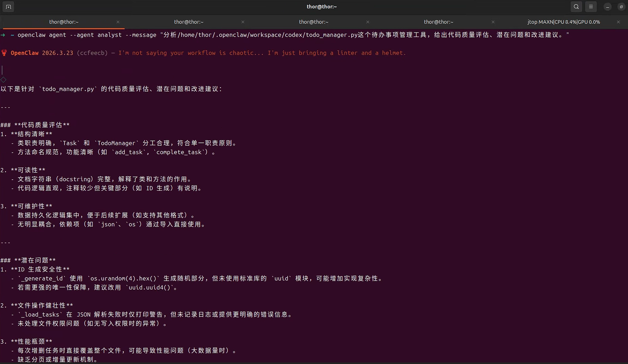
Task: Restore down the terminal window
Action: coord(621,7)
